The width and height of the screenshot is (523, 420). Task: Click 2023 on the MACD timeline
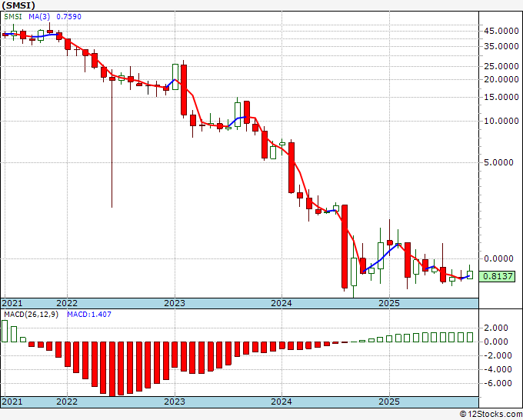click(x=175, y=402)
